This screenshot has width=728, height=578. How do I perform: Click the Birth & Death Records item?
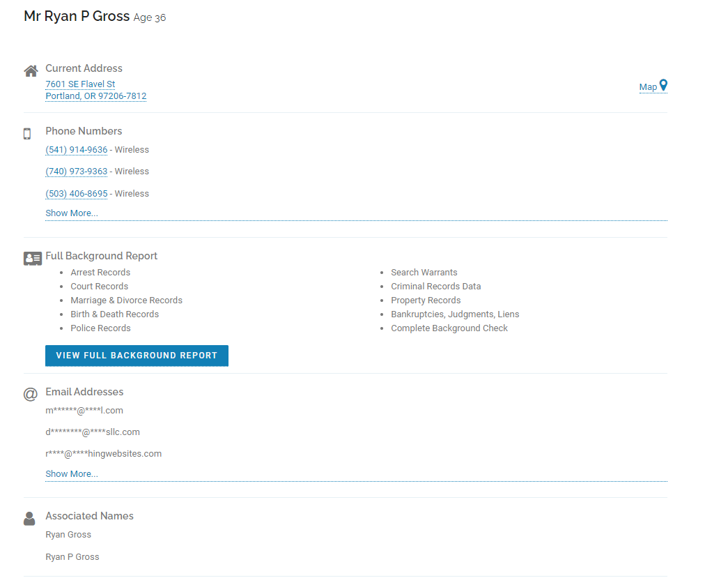(115, 314)
